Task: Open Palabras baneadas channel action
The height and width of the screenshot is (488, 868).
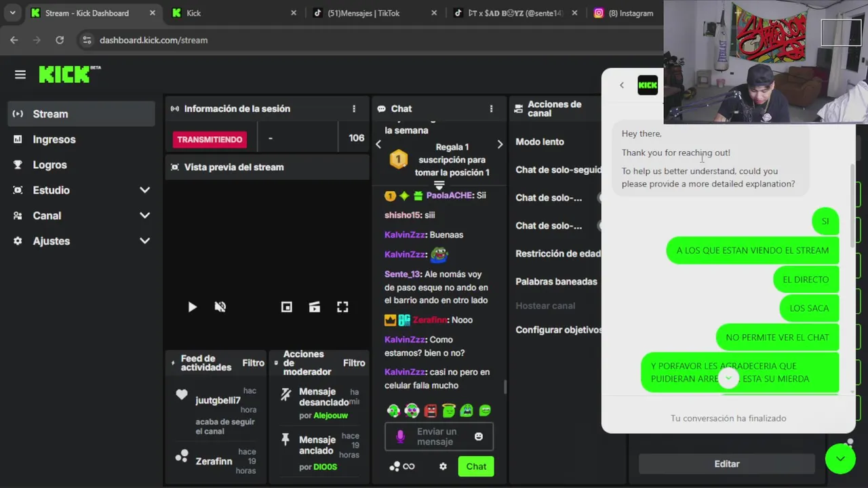Action: click(x=556, y=281)
